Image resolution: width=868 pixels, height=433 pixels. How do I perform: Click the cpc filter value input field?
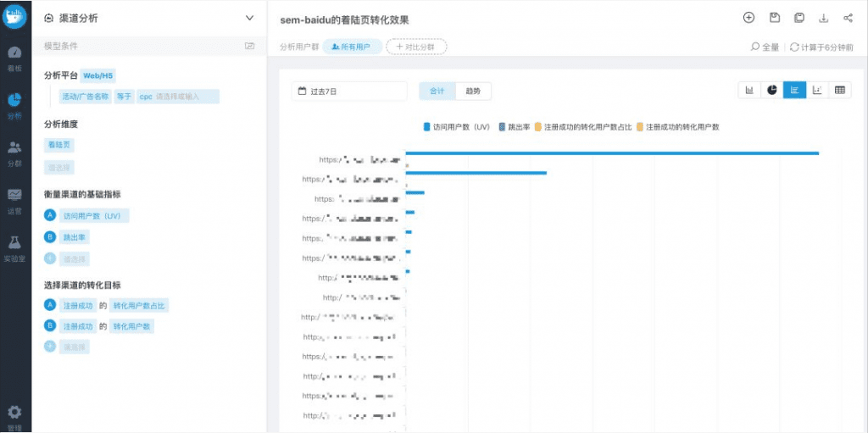pyautogui.click(x=178, y=97)
